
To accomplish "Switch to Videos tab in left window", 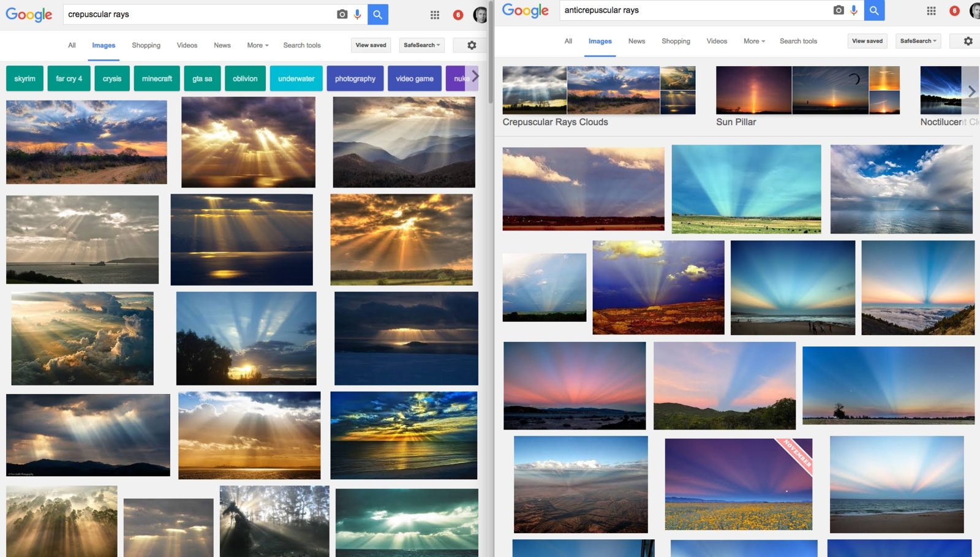I will (187, 45).
